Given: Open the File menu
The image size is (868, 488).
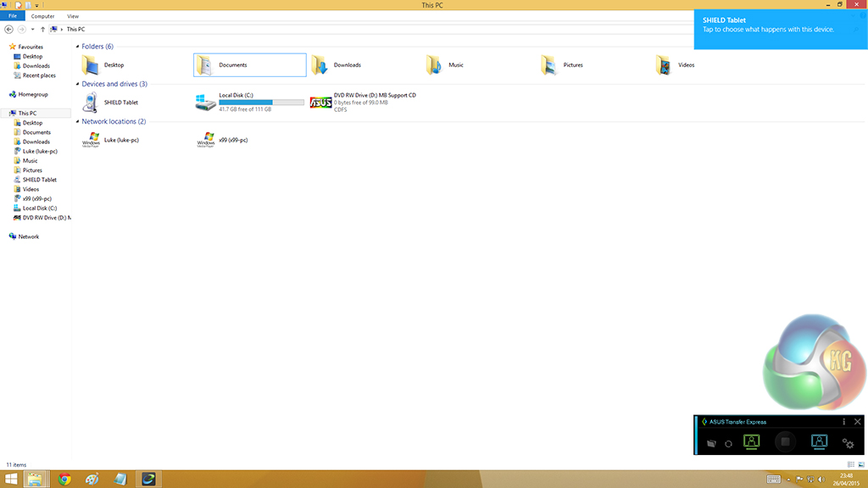Looking at the screenshot, I should pos(12,16).
